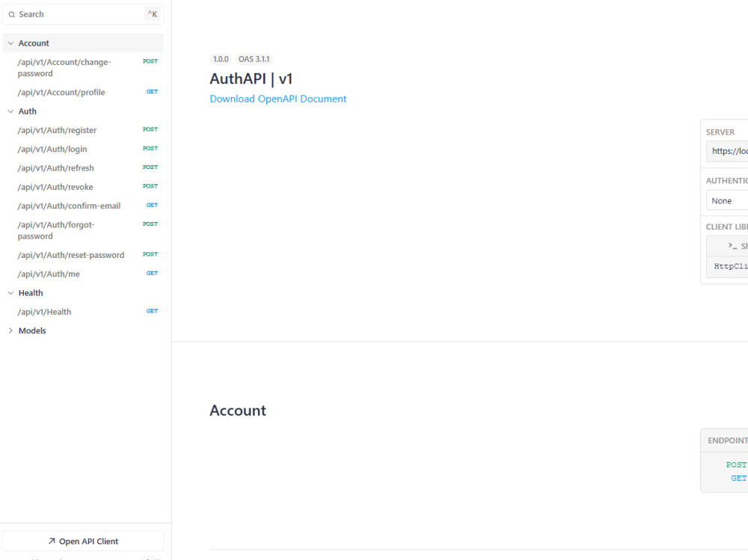The height and width of the screenshot is (560, 748).
Task: Click the GET endpoint in the Endpoints card
Action: [x=739, y=478]
